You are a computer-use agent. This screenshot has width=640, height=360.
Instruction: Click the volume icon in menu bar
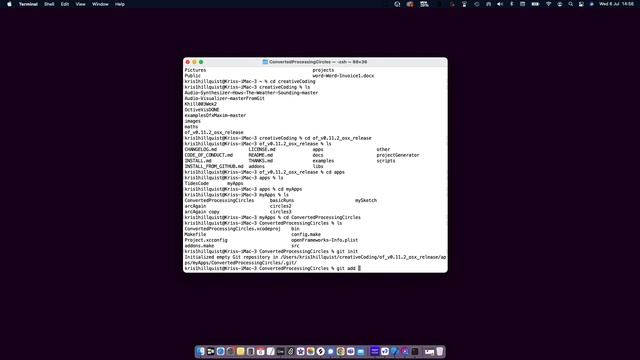(x=500, y=4)
